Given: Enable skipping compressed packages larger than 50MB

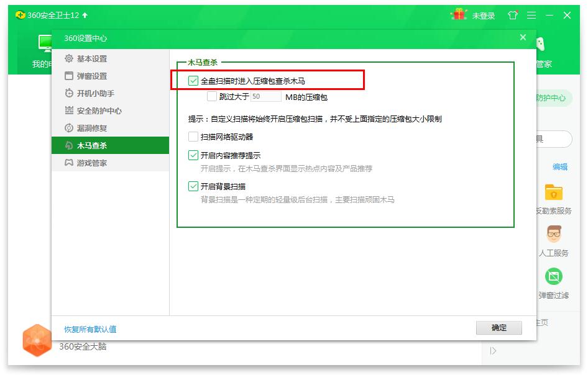Looking at the screenshot, I should 210,97.
